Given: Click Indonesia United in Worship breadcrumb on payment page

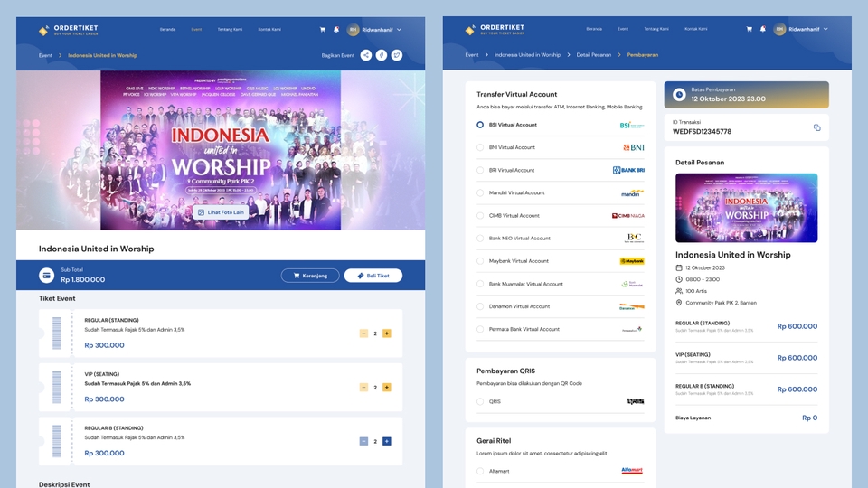Looking at the screenshot, I should (x=527, y=55).
